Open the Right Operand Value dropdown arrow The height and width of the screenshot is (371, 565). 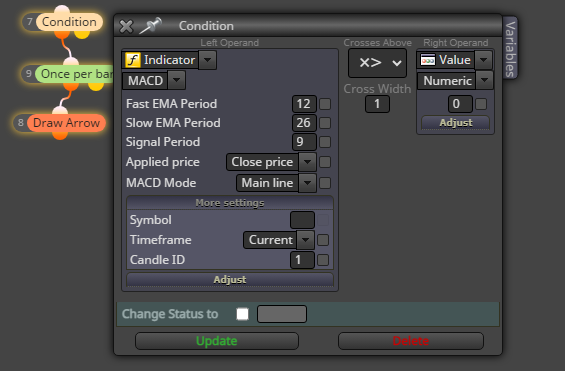pos(484,60)
